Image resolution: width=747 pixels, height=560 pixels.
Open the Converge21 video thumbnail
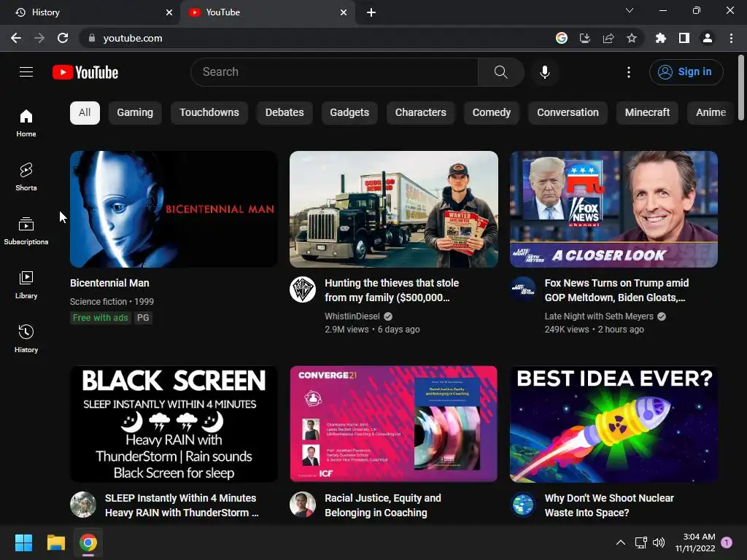click(393, 424)
